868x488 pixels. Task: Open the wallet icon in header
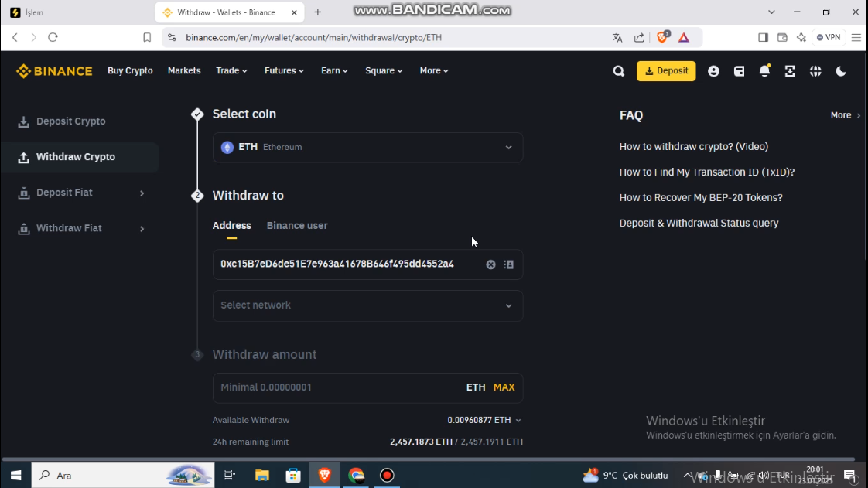click(739, 71)
